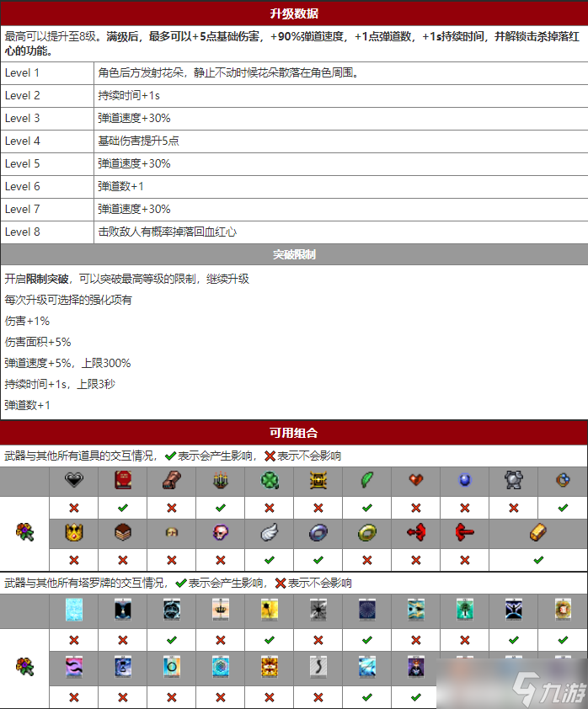The height and width of the screenshot is (709, 588).
Task: Click the Candelabrador candle icon
Action: [x=220, y=480]
